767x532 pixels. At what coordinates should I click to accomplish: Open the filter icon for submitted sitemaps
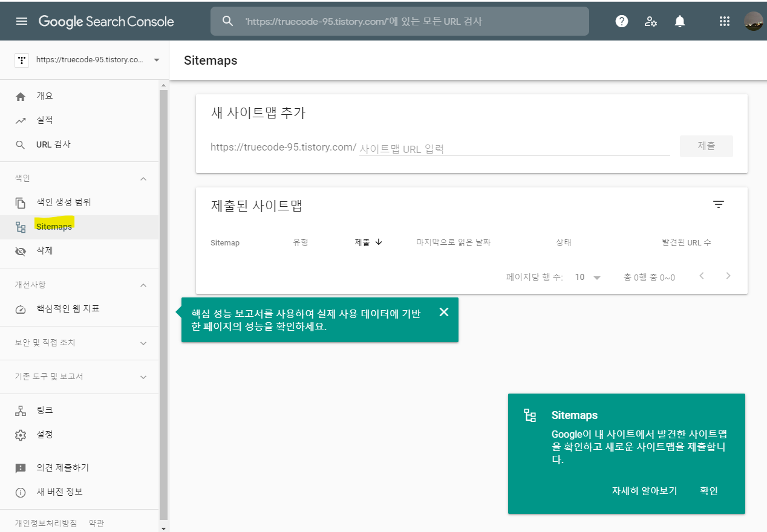[x=719, y=204]
